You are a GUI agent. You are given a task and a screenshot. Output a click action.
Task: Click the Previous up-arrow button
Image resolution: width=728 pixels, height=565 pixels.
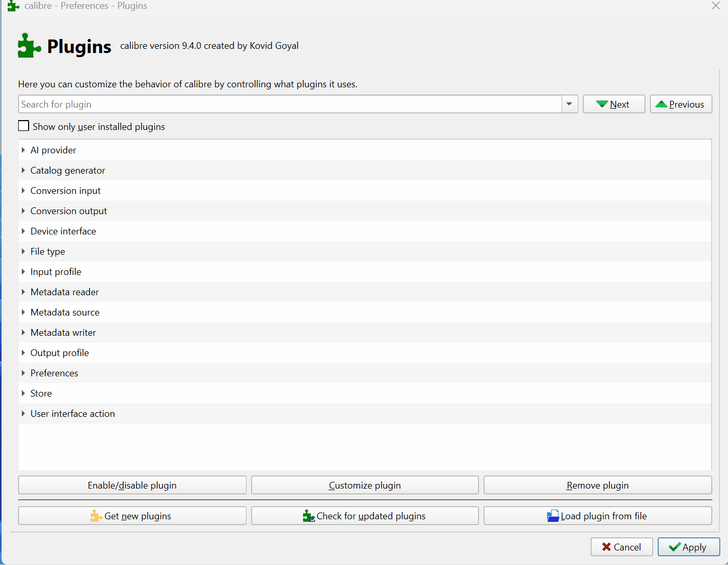coord(681,104)
